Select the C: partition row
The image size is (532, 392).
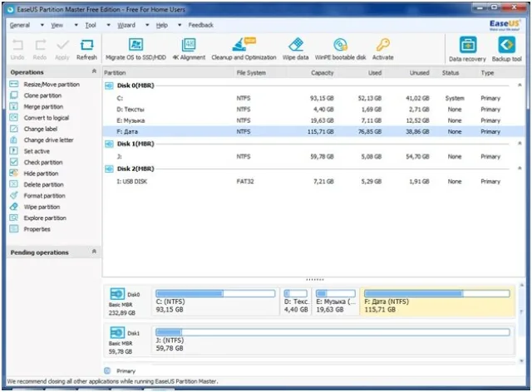tap(313, 98)
